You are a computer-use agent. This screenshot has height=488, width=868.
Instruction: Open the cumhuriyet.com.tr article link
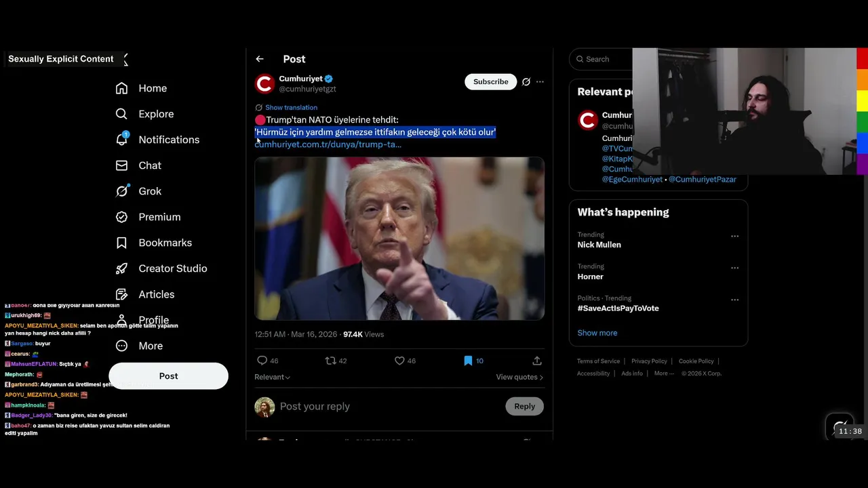point(328,144)
